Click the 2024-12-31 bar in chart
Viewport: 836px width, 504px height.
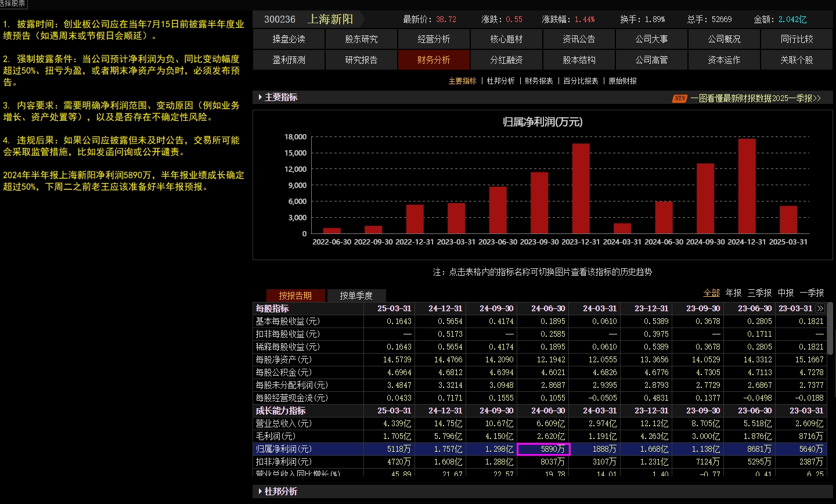[x=747, y=186]
